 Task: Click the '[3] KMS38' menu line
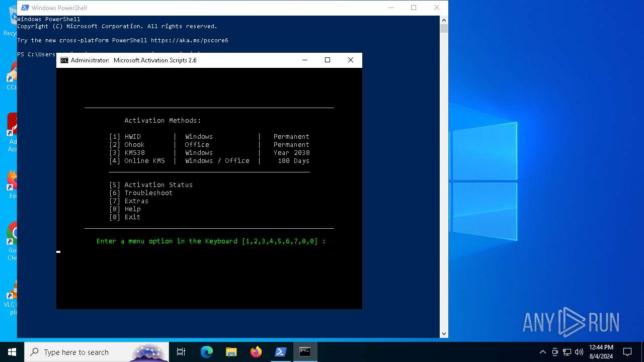(209, 153)
